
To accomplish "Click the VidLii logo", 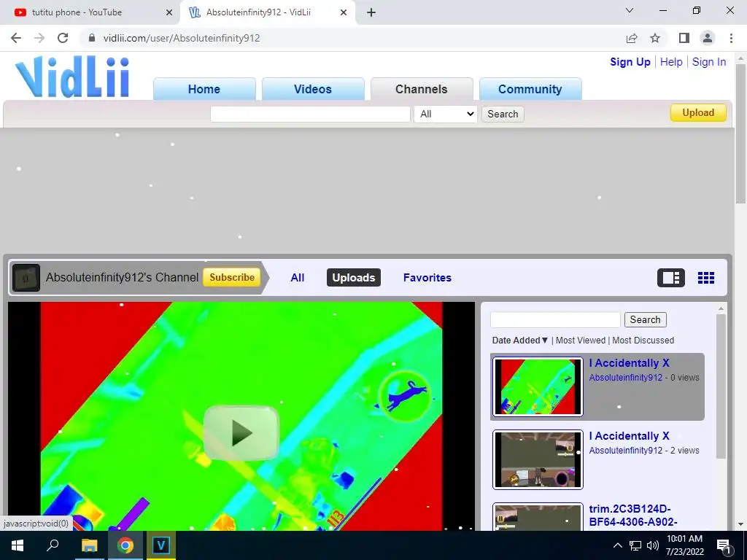I will (72, 77).
